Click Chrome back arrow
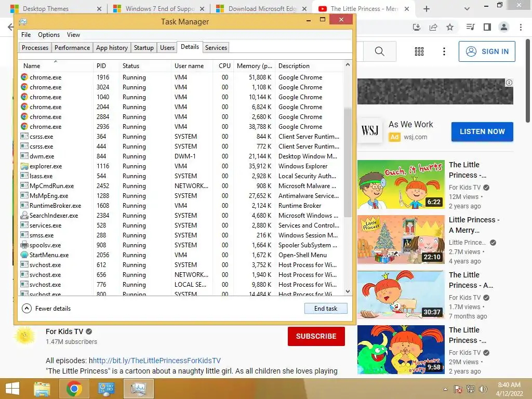This screenshot has height=399, width=532. (x=10, y=27)
